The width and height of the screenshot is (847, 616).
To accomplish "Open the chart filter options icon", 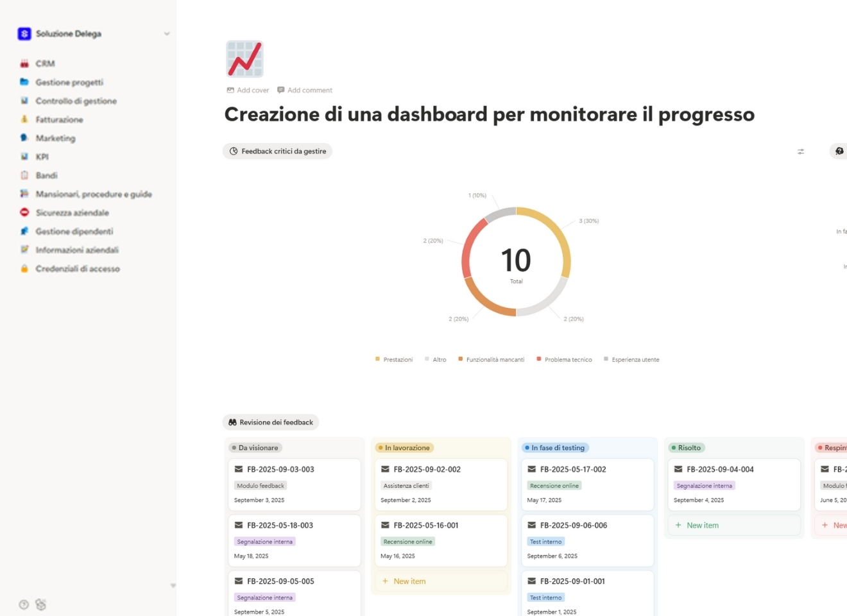I will tap(800, 151).
